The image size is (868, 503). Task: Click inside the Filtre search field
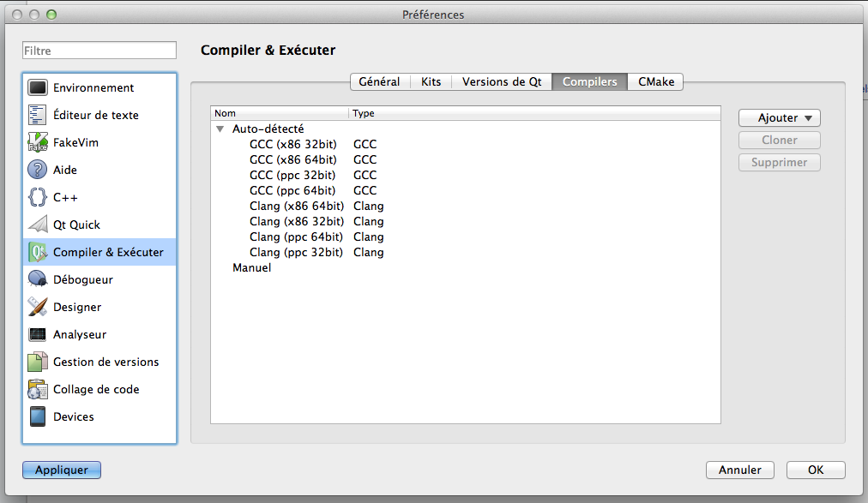[x=99, y=51]
